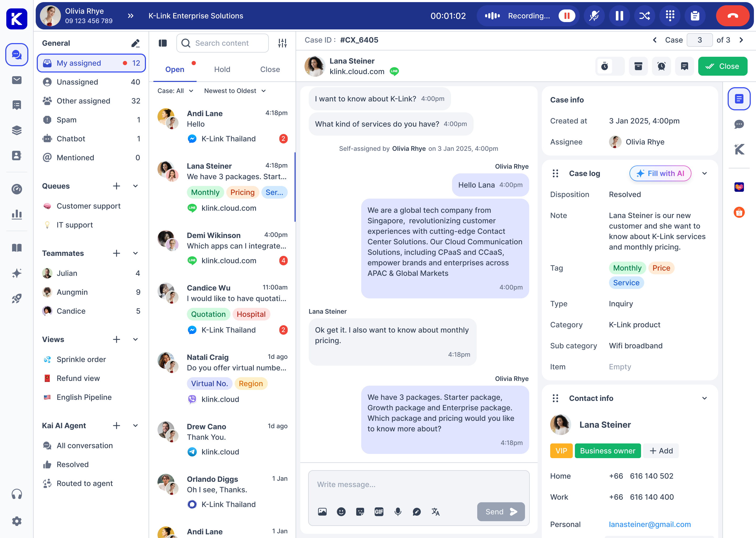756x538 pixels.
Task: Click the case number field
Action: (x=699, y=40)
